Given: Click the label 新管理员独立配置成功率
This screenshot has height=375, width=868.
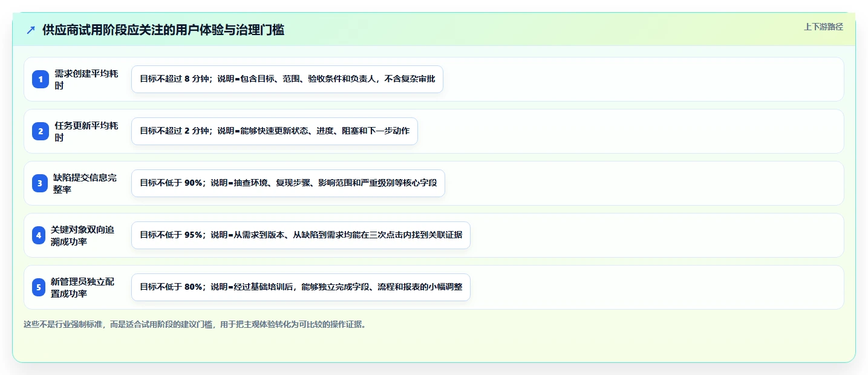Looking at the screenshot, I should click(82, 287).
